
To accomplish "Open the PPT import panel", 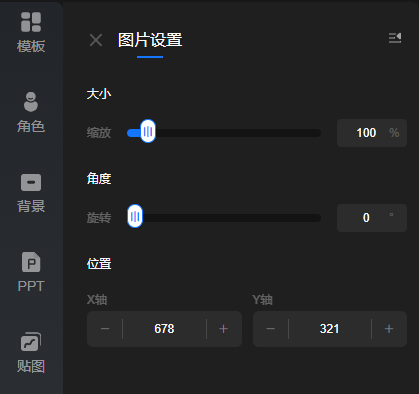I will (x=31, y=272).
